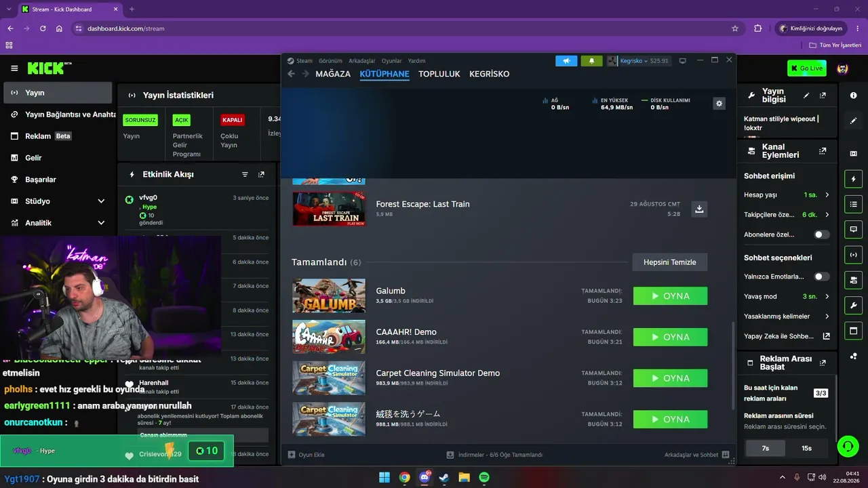Bookmark this page with the star icon
Screen dimensions: 868x488
pos(735,28)
